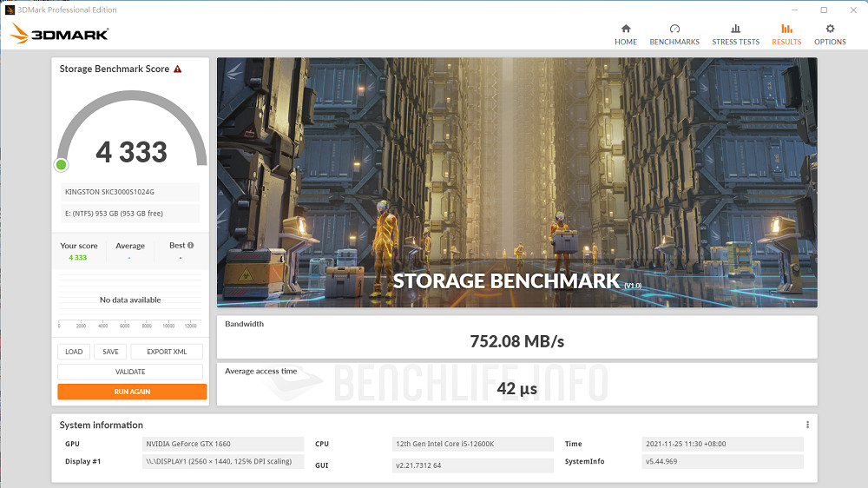Click the NVIDIA GeForce GTX 1660 field
The width and height of the screenshot is (868, 488).
pos(223,444)
